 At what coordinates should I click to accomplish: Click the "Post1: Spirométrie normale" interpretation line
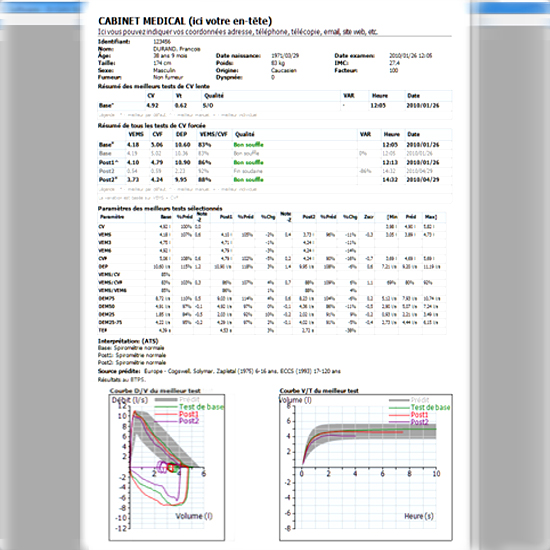tap(132, 355)
